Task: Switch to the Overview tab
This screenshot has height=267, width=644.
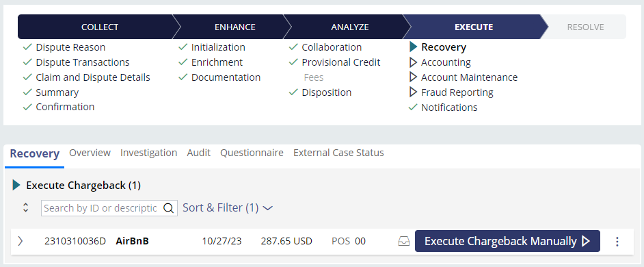Action: (x=90, y=153)
